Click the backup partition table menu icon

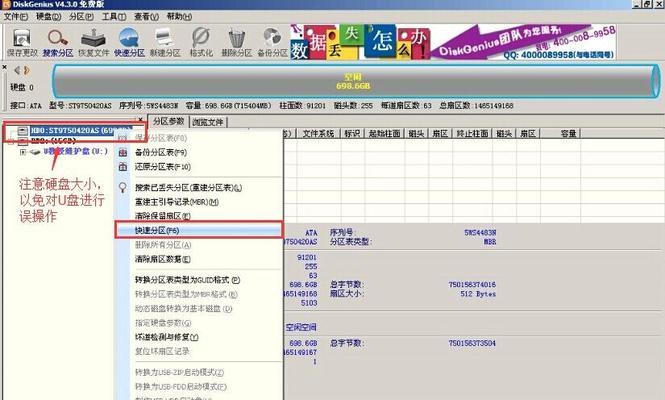click(x=123, y=152)
